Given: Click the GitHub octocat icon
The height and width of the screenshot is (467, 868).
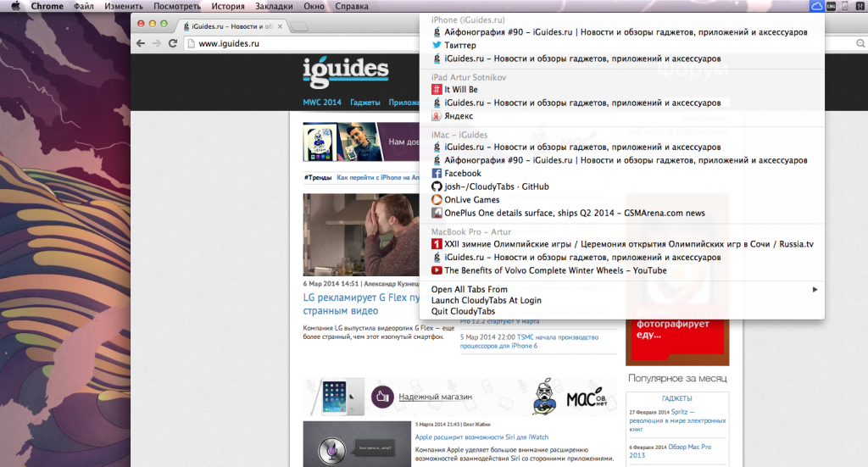Looking at the screenshot, I should click(437, 186).
